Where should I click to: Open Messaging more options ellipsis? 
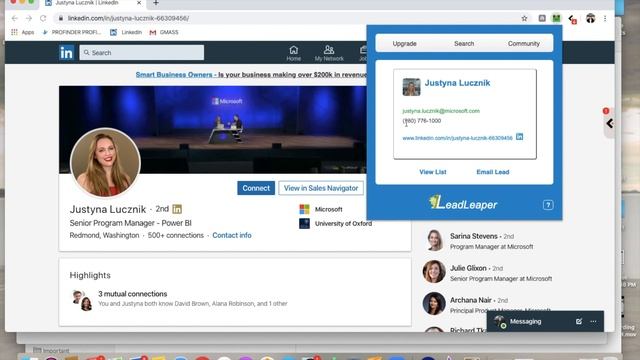(593, 322)
